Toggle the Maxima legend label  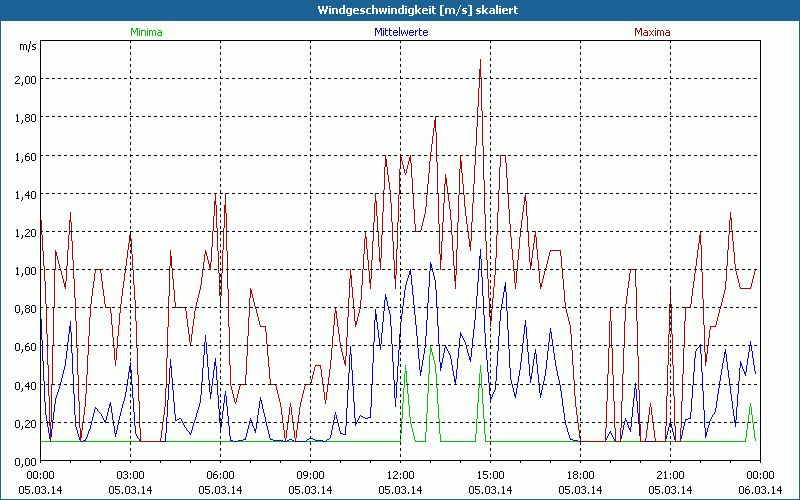coord(652,32)
